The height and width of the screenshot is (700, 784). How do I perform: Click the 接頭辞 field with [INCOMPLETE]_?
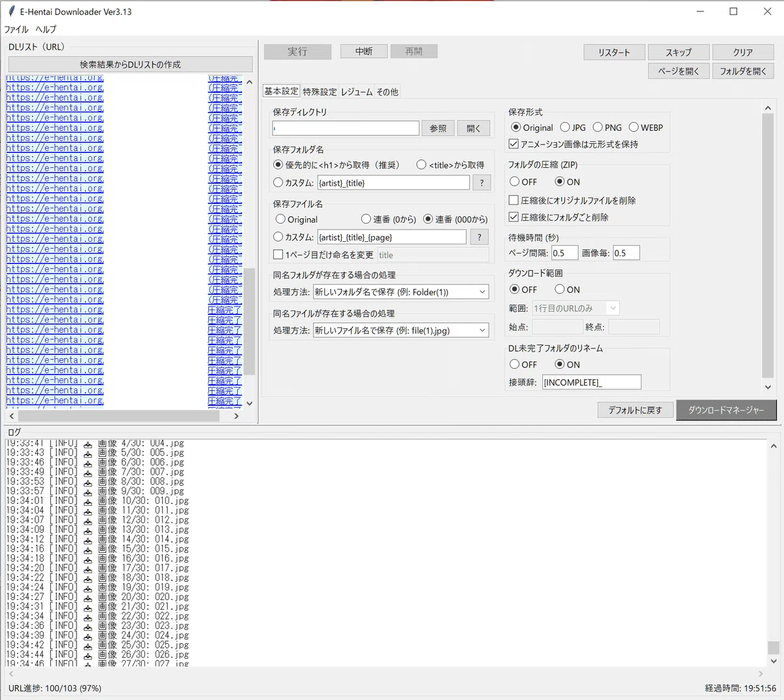pyautogui.click(x=591, y=382)
